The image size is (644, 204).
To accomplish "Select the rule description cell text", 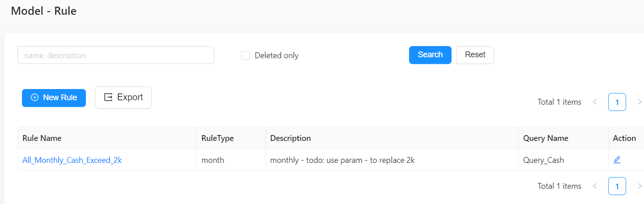I will click(342, 160).
